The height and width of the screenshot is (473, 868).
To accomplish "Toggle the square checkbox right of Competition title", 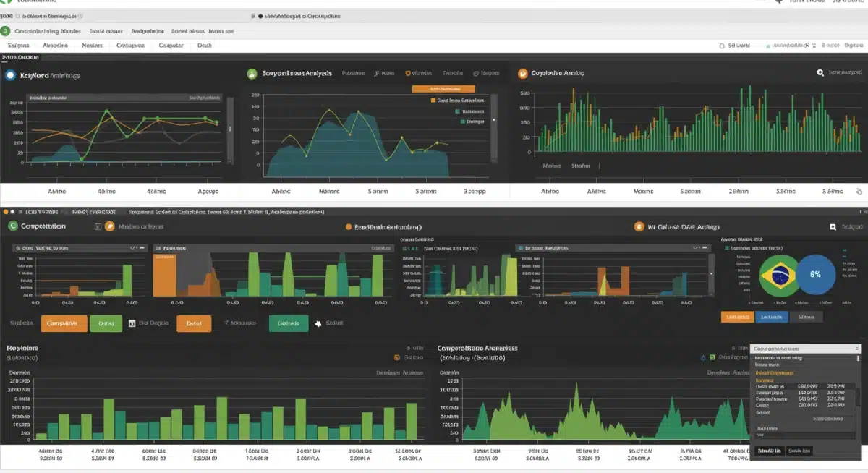I will (x=98, y=227).
